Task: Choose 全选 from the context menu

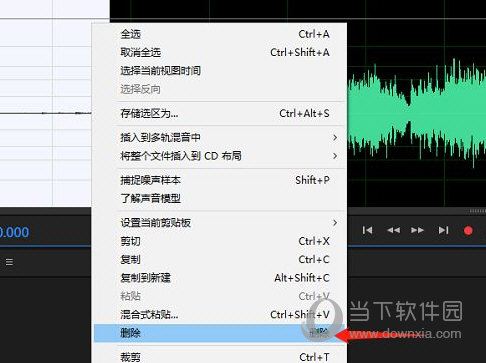Action: coord(220,34)
